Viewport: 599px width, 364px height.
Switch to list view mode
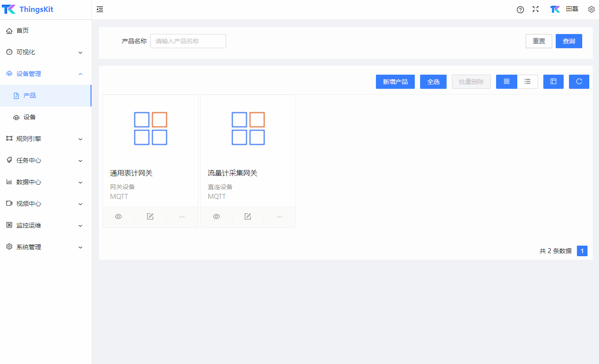(x=527, y=81)
